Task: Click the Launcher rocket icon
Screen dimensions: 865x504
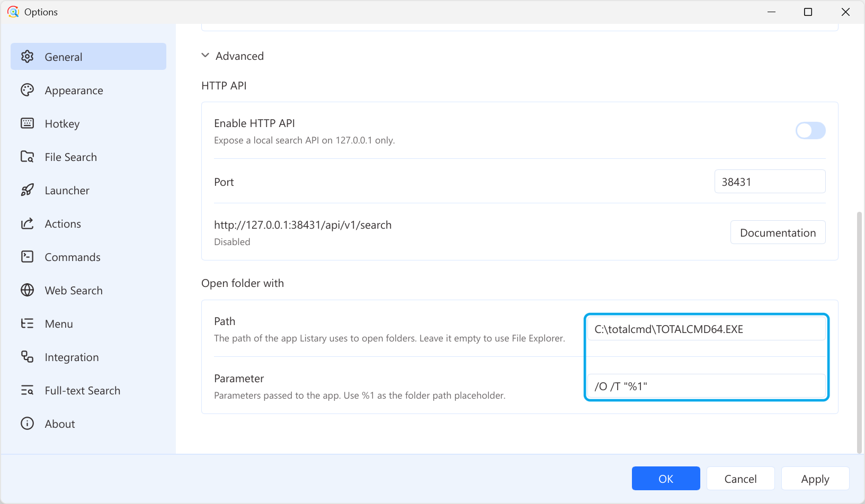Action: pos(27,190)
